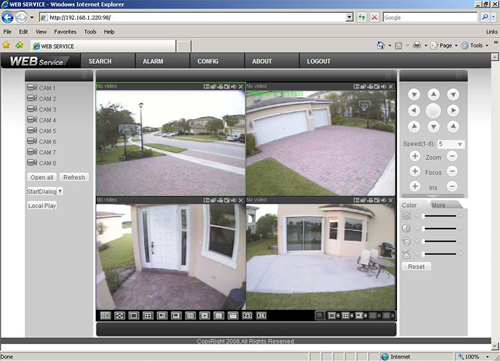Select four-window split view layout icon
This screenshot has height=361, width=500.
(148, 315)
